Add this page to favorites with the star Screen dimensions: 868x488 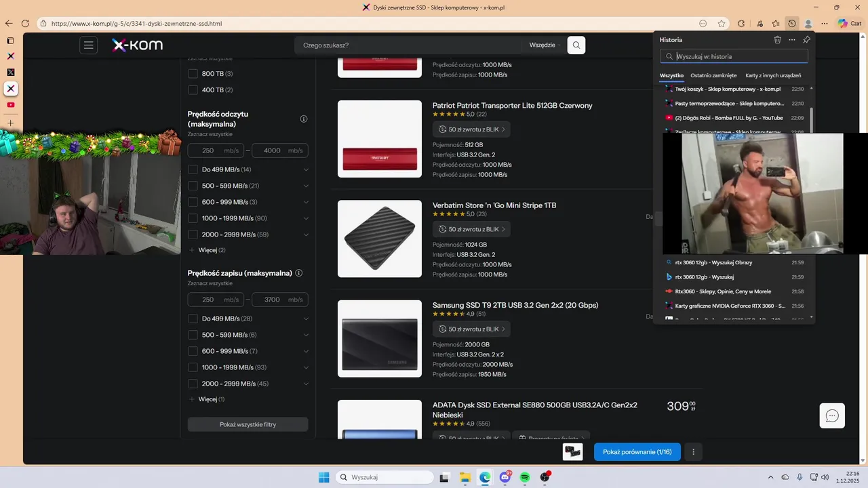tap(722, 23)
